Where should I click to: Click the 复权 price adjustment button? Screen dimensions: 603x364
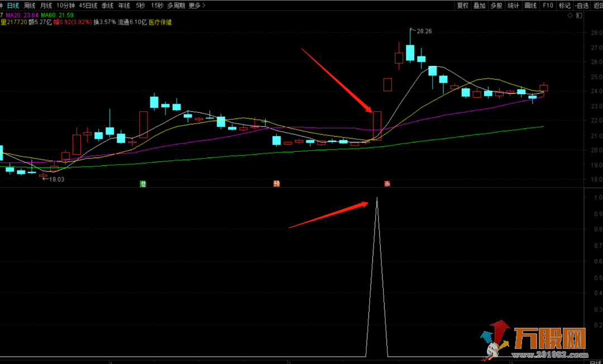pyautogui.click(x=463, y=6)
